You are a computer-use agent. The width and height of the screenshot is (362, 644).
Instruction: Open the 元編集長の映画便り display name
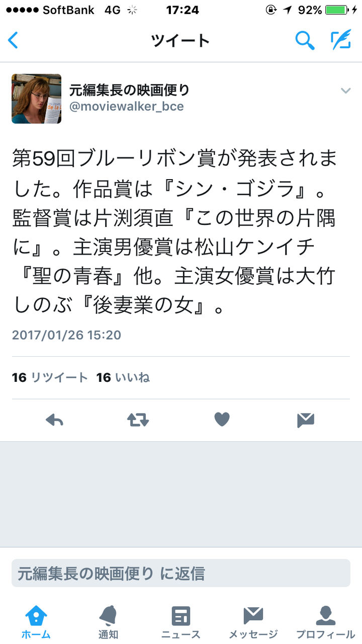130,90
